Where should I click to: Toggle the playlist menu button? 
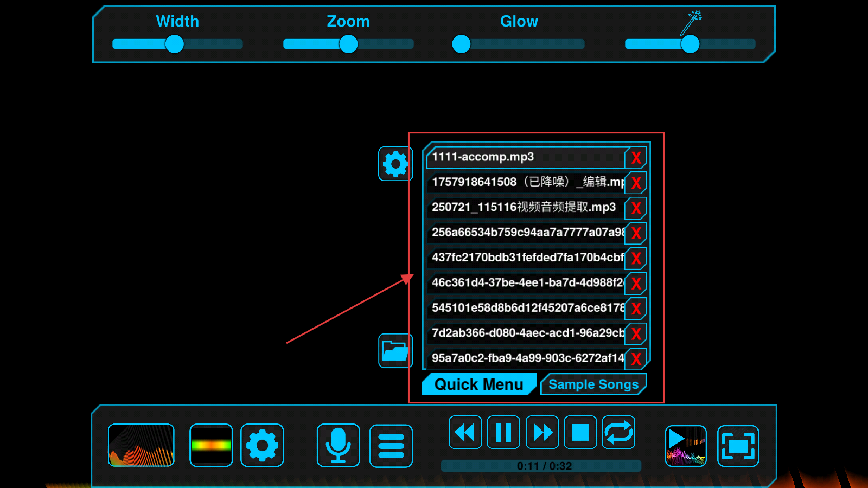[x=391, y=446]
